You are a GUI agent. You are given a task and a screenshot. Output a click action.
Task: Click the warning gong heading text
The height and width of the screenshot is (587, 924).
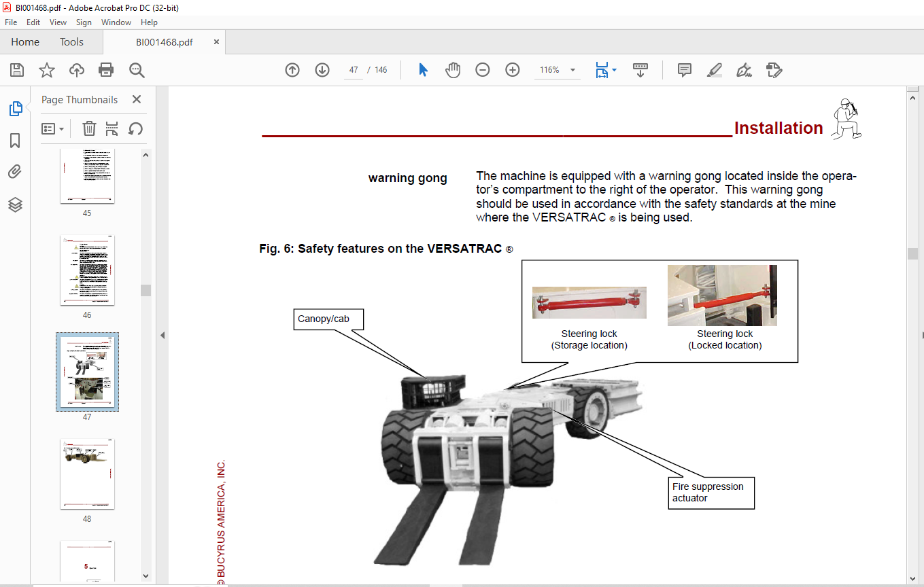408,178
